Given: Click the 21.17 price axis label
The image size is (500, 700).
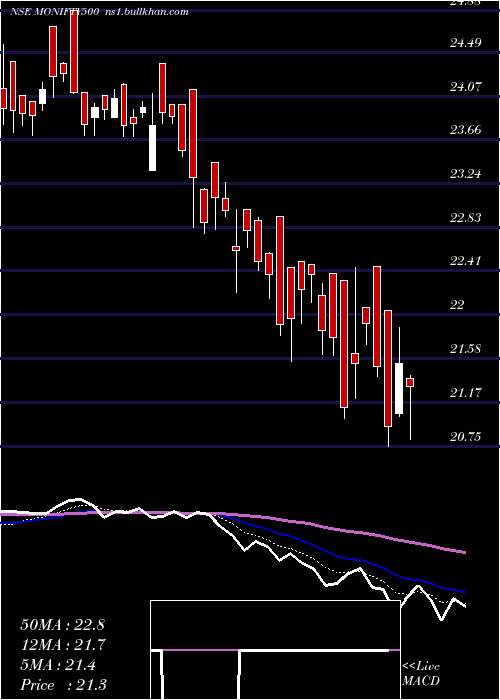Looking at the screenshot, I should (x=466, y=393).
